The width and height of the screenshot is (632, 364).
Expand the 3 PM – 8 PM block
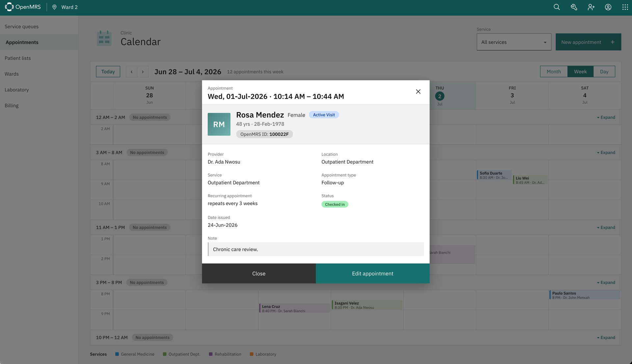(x=606, y=282)
